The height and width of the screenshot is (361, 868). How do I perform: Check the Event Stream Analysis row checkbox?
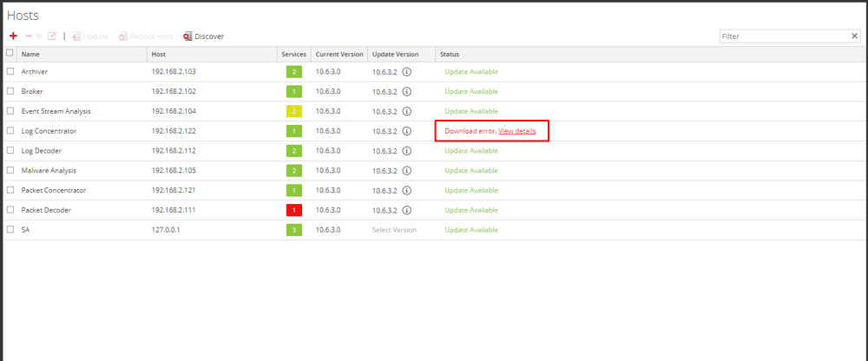tap(10, 111)
